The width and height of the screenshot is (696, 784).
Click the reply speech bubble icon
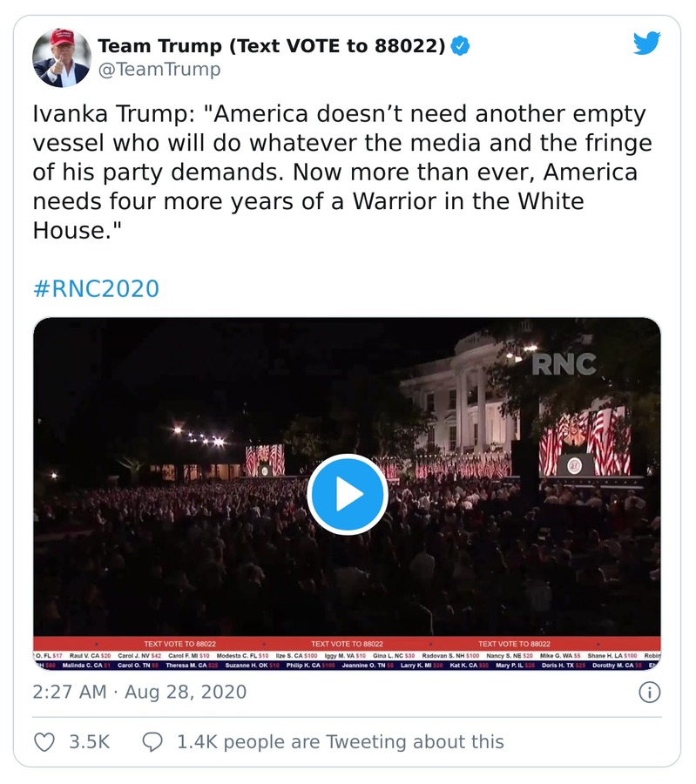pyautogui.click(x=152, y=741)
